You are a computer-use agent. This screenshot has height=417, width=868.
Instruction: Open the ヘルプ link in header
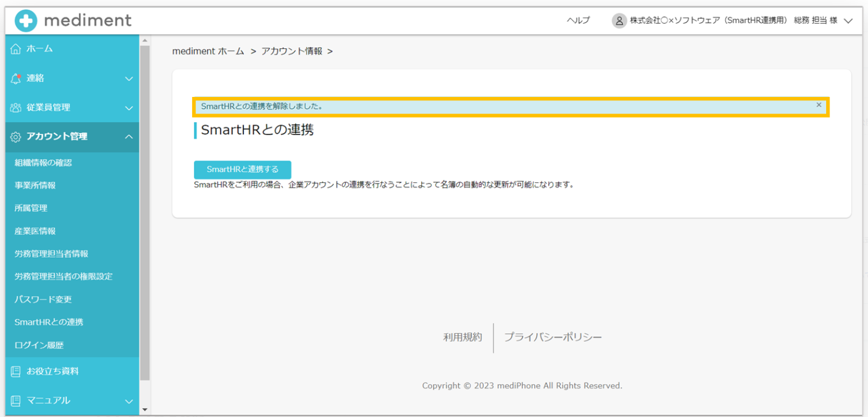[x=578, y=21]
